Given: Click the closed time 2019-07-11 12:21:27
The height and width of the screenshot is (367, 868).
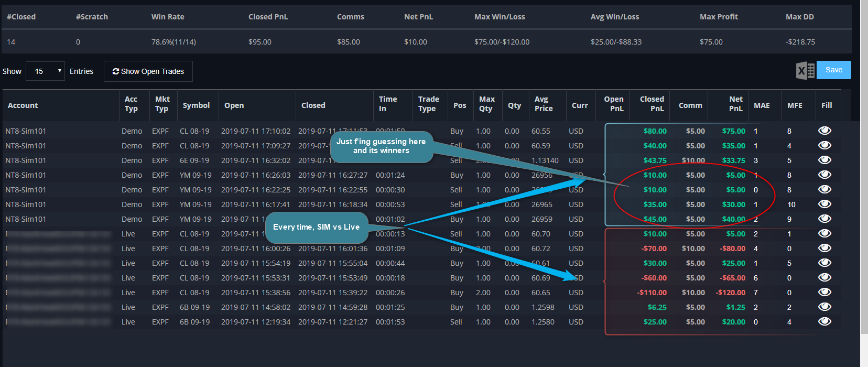Looking at the screenshot, I should click(x=333, y=322).
